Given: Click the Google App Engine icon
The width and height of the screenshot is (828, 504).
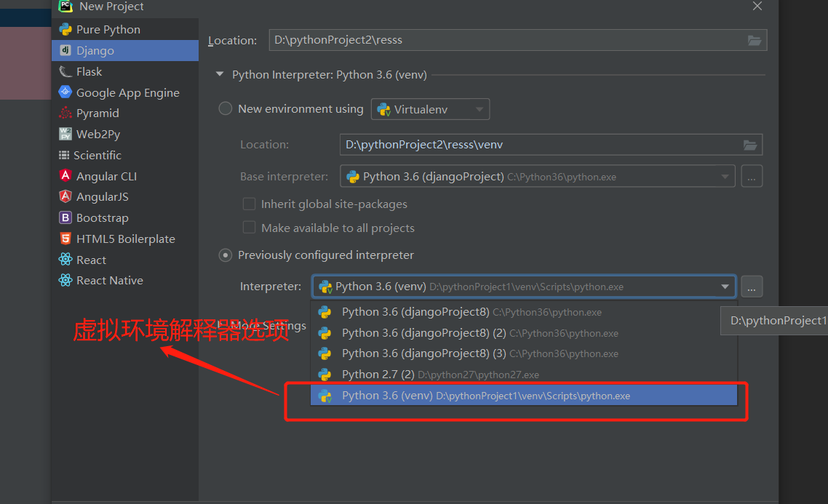Looking at the screenshot, I should coord(65,92).
